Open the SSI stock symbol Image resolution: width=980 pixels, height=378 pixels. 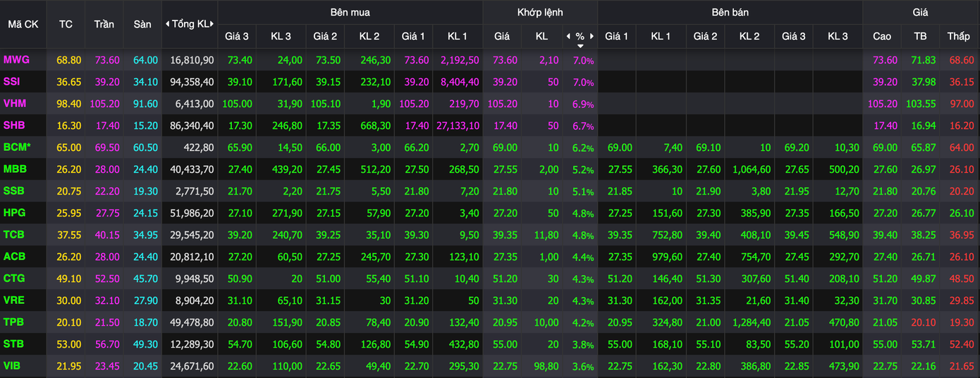(12, 82)
